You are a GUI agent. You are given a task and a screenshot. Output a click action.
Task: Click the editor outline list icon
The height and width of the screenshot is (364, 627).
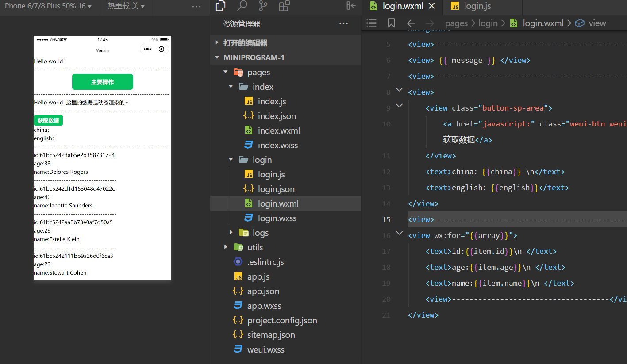click(372, 23)
